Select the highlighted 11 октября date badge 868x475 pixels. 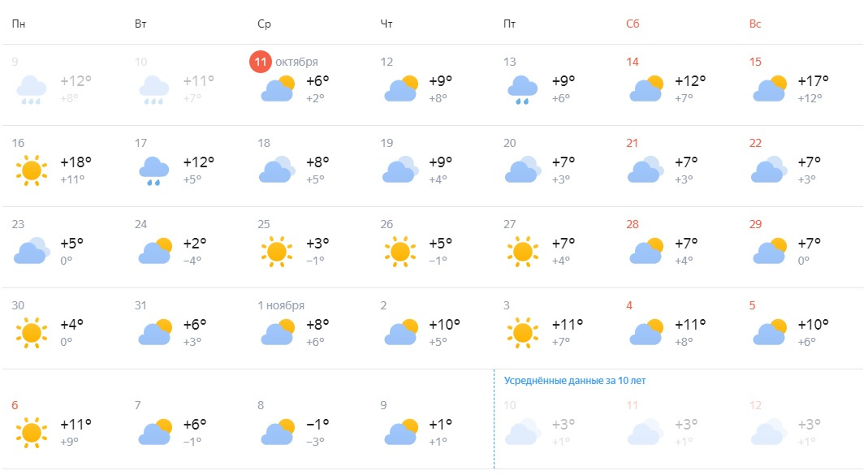tap(260, 62)
